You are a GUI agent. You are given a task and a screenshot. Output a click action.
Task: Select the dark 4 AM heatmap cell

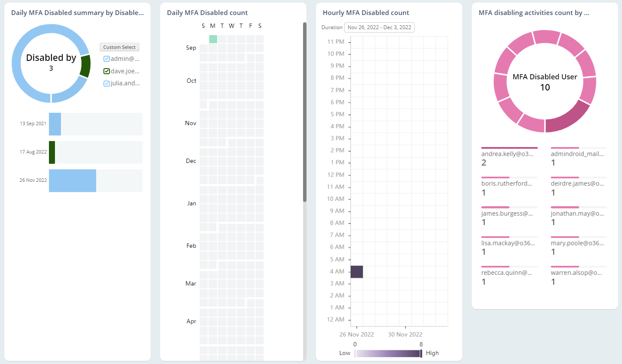coord(357,272)
